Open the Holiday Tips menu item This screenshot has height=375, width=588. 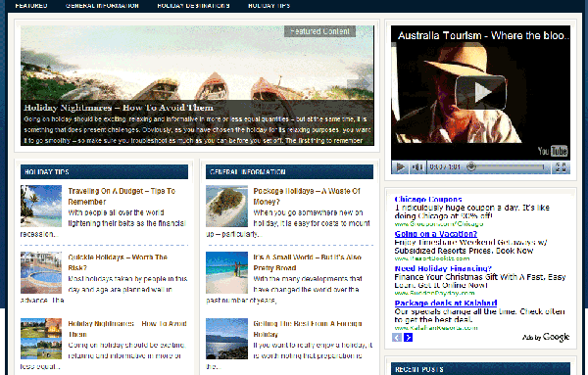coord(269,6)
